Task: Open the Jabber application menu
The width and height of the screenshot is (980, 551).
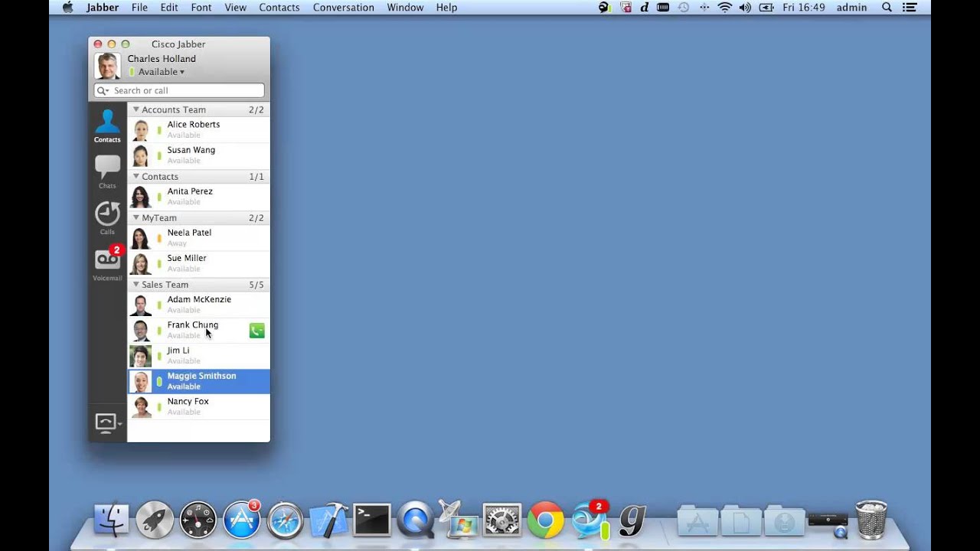Action: pyautogui.click(x=103, y=7)
